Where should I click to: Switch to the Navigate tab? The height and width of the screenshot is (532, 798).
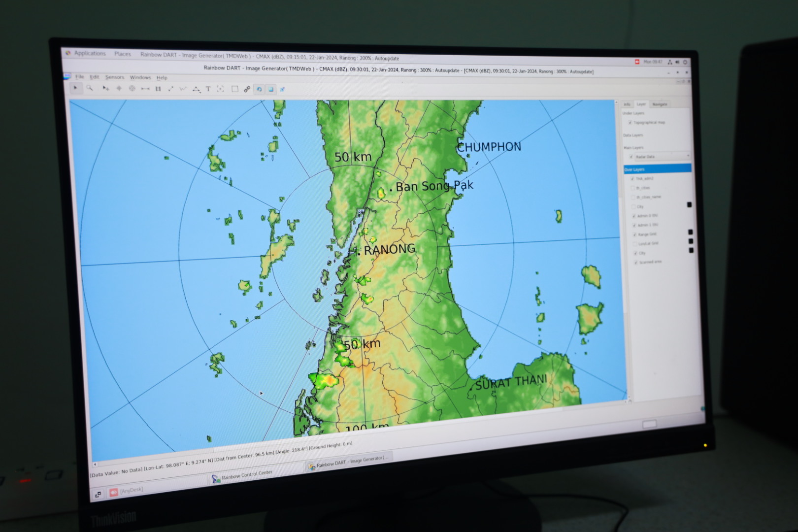659,104
